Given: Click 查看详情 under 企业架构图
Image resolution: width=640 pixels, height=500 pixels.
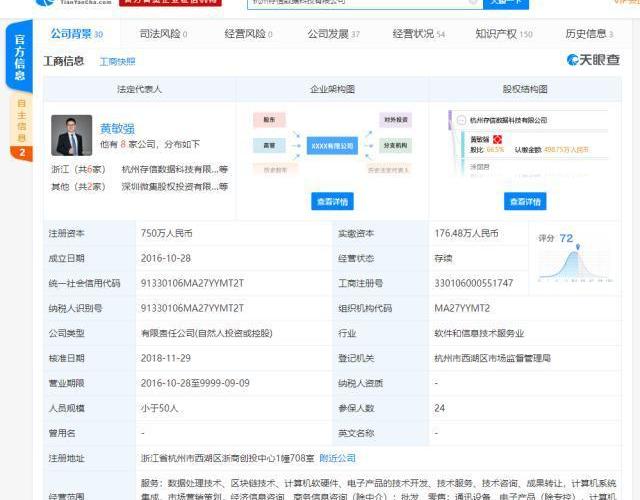Looking at the screenshot, I should tap(332, 201).
